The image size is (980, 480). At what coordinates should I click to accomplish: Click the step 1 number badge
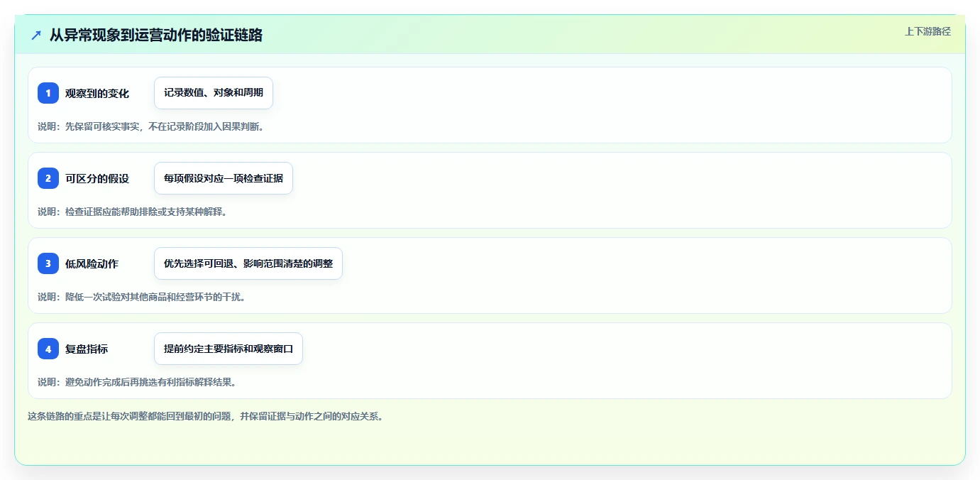click(x=48, y=93)
